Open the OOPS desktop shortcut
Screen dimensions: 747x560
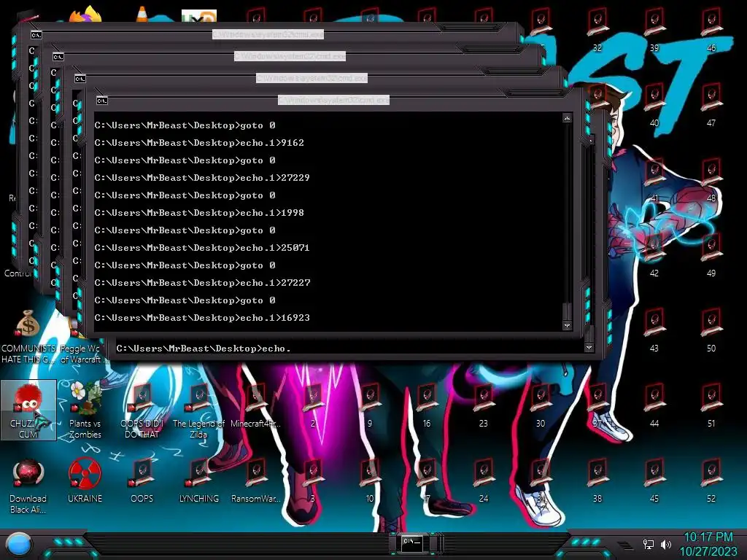142,481
